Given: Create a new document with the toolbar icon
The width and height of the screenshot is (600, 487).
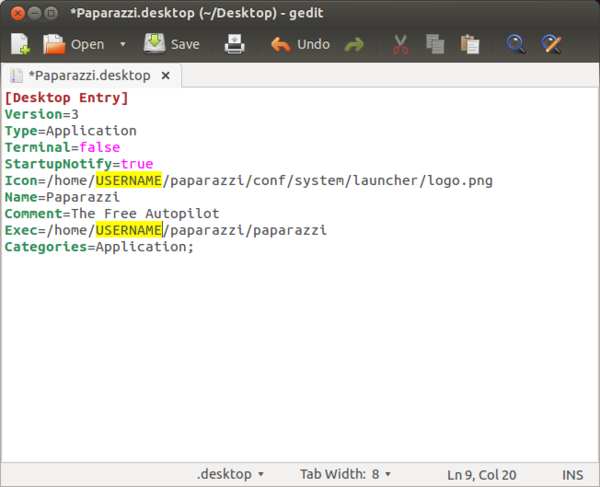Looking at the screenshot, I should pos(20,44).
